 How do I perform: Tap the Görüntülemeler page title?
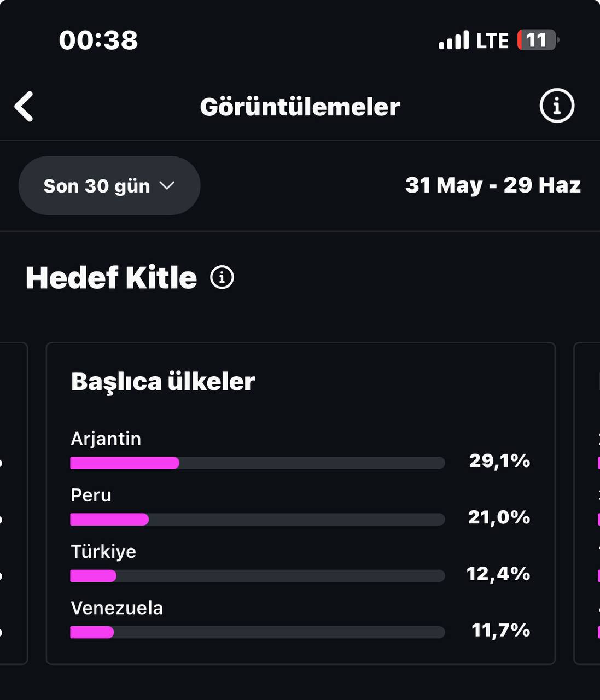(300, 107)
